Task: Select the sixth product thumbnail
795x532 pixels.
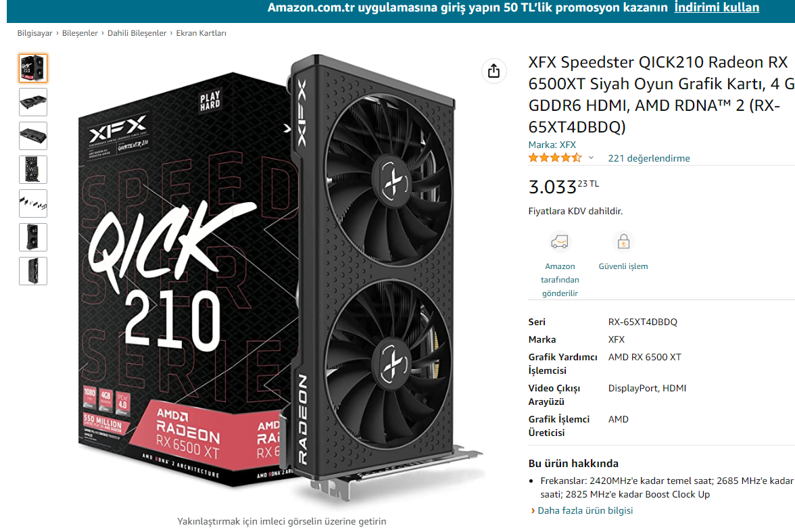Action: (x=33, y=237)
